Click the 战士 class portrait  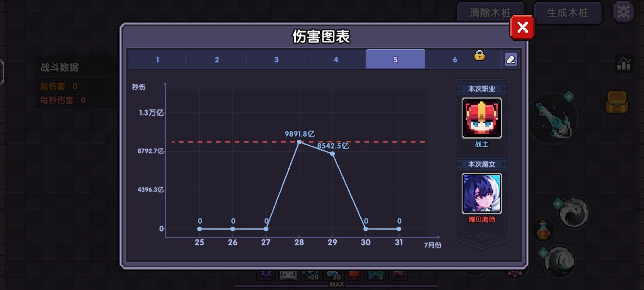(x=481, y=118)
